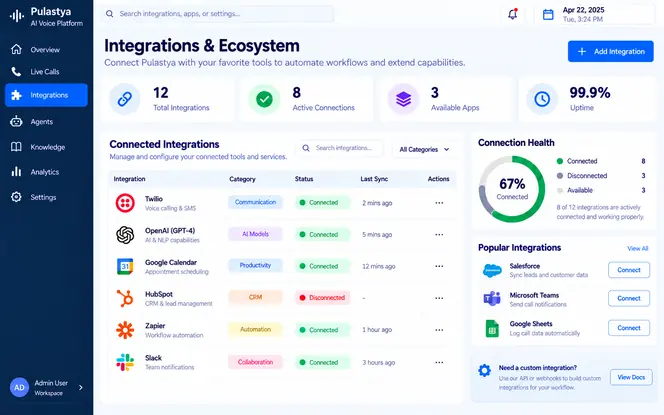The height and width of the screenshot is (415, 664).
Task: Select Integrations in the sidebar
Action: point(46,95)
